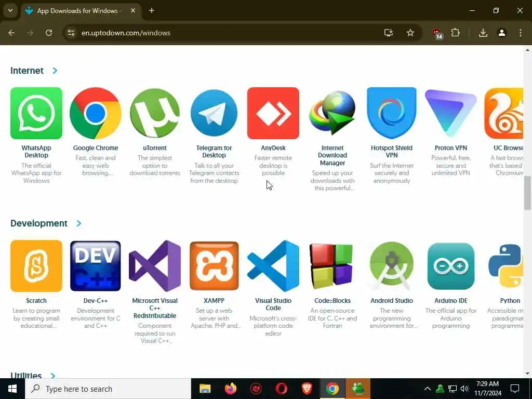Click the Windows taskbar search box
The height and width of the screenshot is (399, 532).
tap(108, 389)
